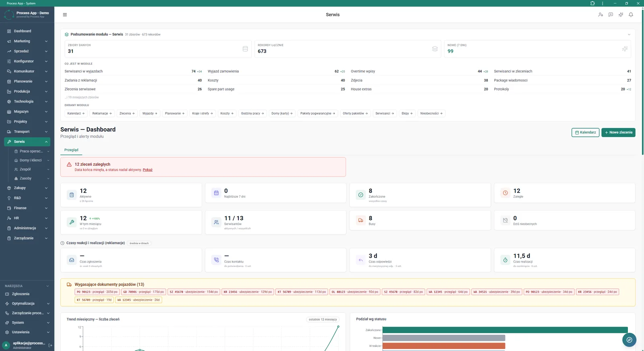
Task: Open the sparkle AI icon in header
Action: pos(621,15)
